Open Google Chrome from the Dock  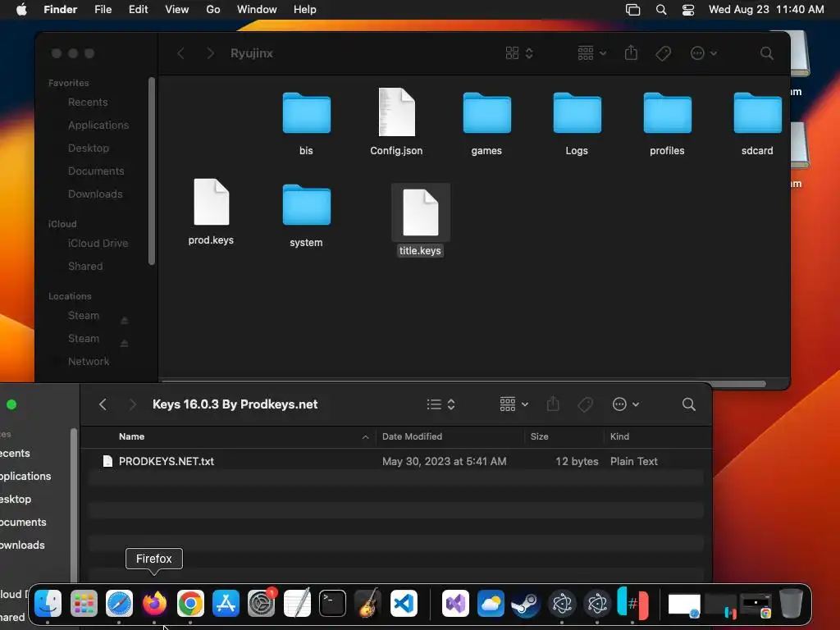(190, 603)
